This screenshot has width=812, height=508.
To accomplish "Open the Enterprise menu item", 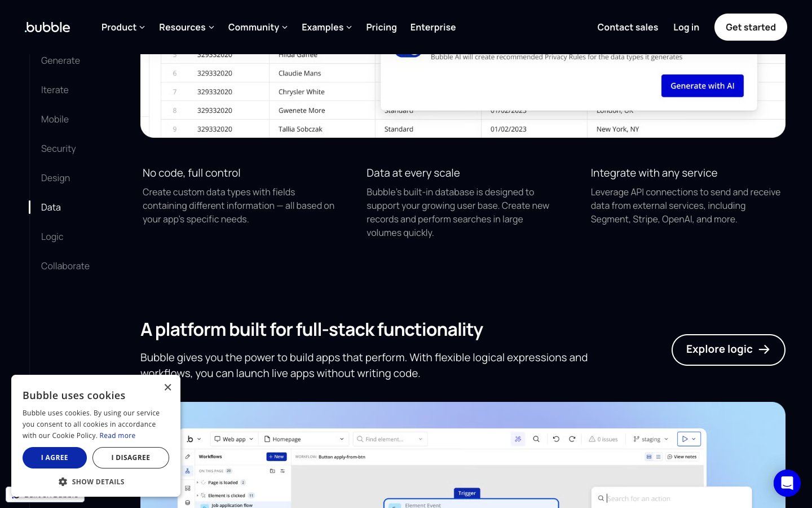I will click(x=433, y=27).
